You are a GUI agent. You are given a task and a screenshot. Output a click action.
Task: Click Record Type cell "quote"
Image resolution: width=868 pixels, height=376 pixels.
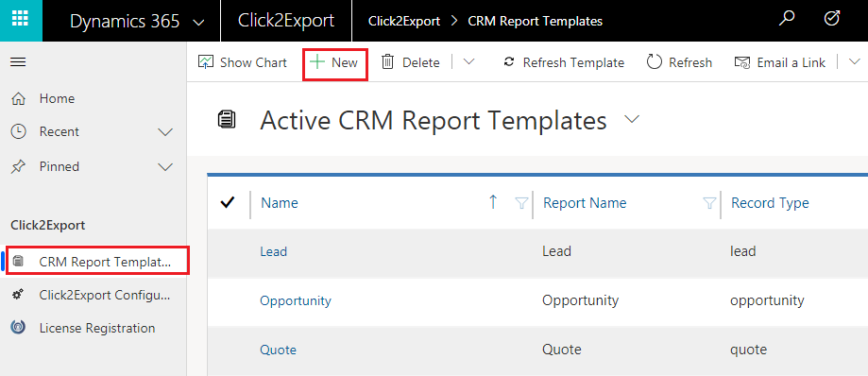pos(749,350)
